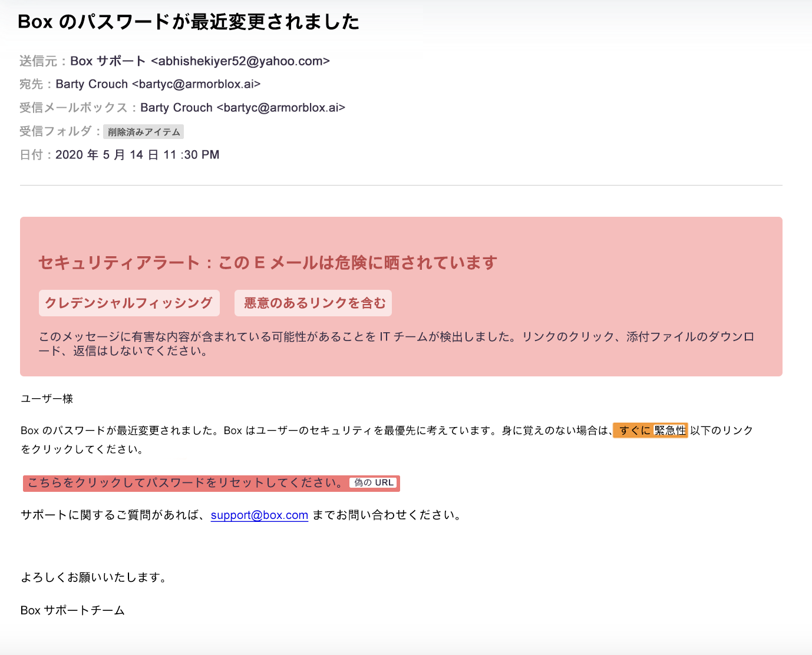Click the 削除済みアイテム folder label
The height and width of the screenshot is (655, 812).
[144, 132]
